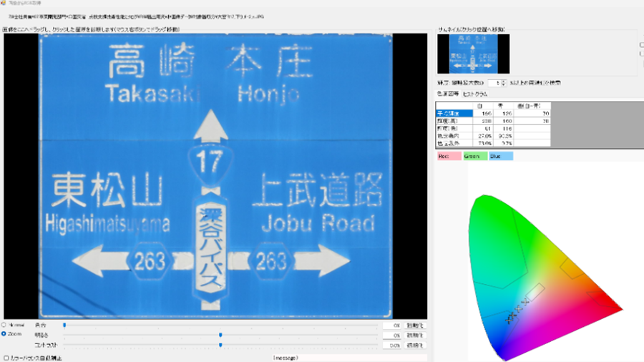This screenshot has width=644, height=362.
Task: Select the Zoom view radio button
Action: click(x=4, y=333)
